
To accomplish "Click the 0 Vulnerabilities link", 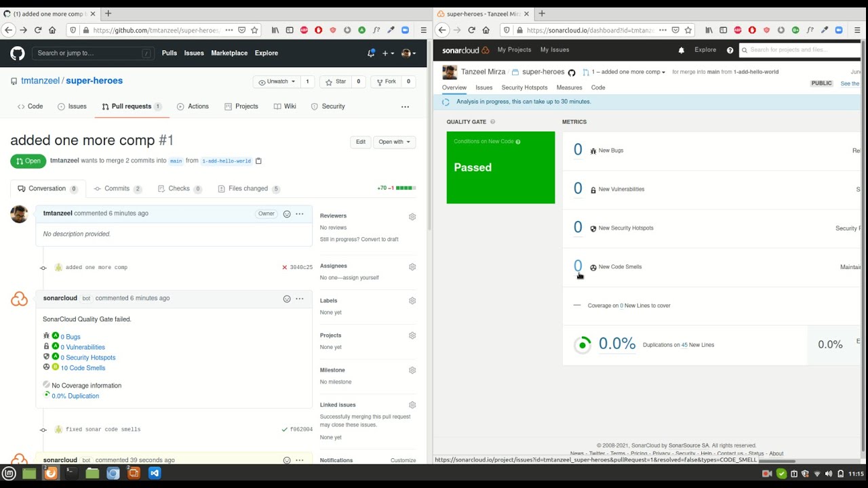I will pyautogui.click(x=83, y=347).
